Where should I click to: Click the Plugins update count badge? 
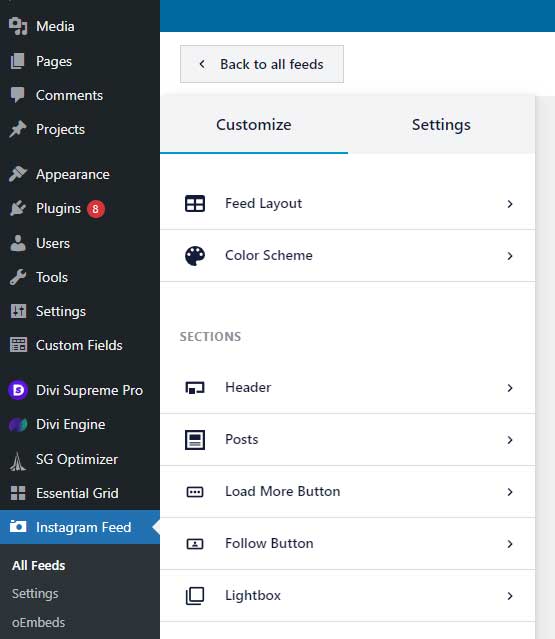(95, 209)
